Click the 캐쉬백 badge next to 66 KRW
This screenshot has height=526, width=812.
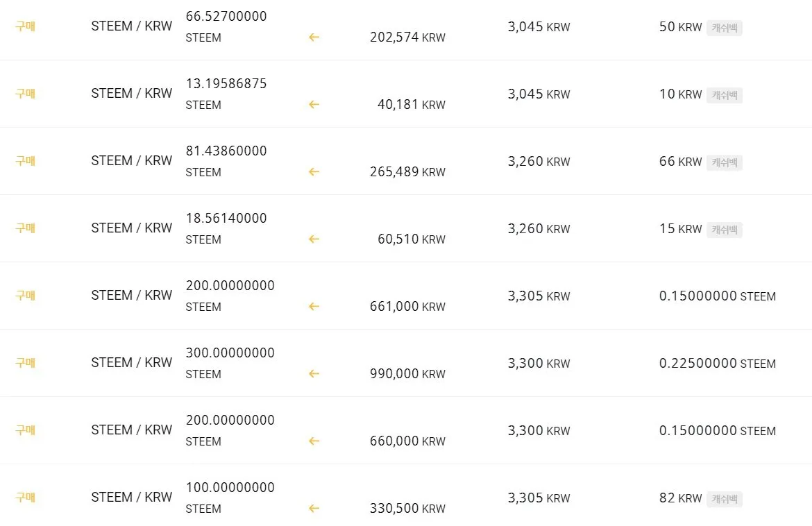[725, 162]
